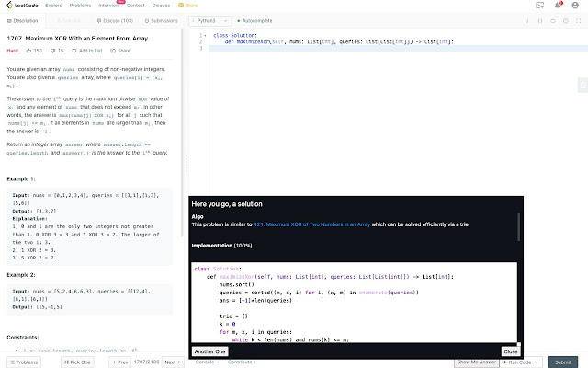Open the Problems list button
The width and height of the screenshot is (588, 368).
point(24,362)
